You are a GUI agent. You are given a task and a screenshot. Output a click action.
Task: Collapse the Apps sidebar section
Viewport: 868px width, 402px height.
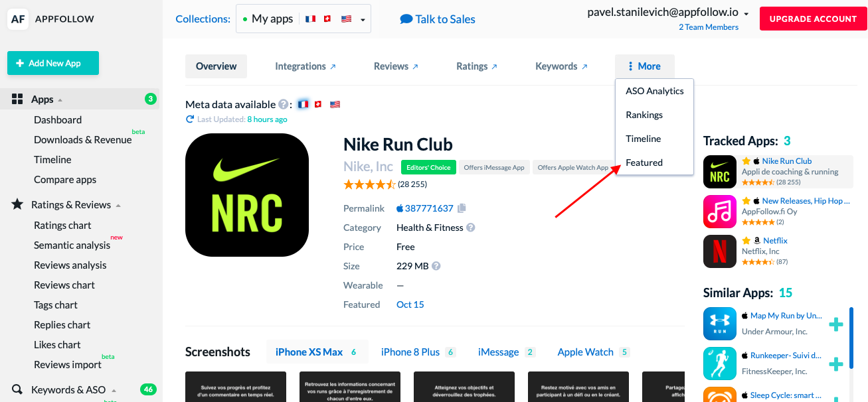[60, 100]
